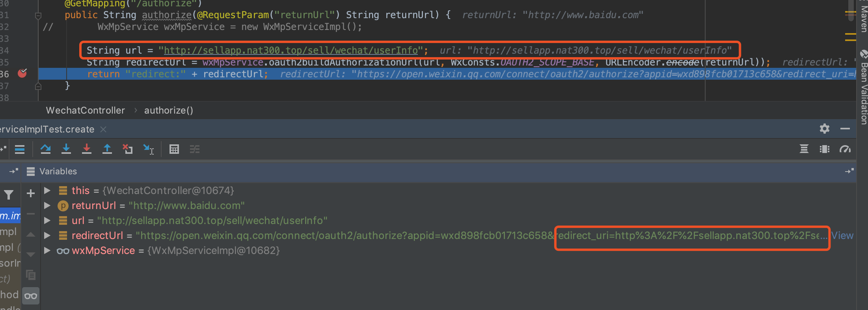The height and width of the screenshot is (310, 868).
Task: Toggle the frames filter funnel icon
Action: [x=9, y=194]
